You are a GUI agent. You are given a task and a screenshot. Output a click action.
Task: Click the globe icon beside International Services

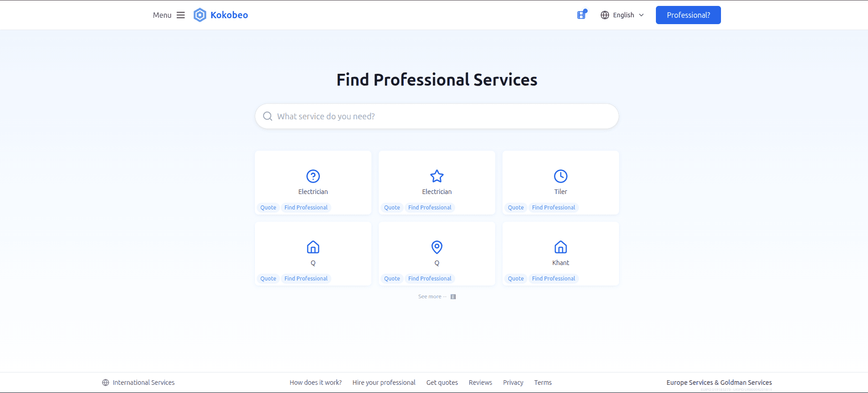(106, 383)
